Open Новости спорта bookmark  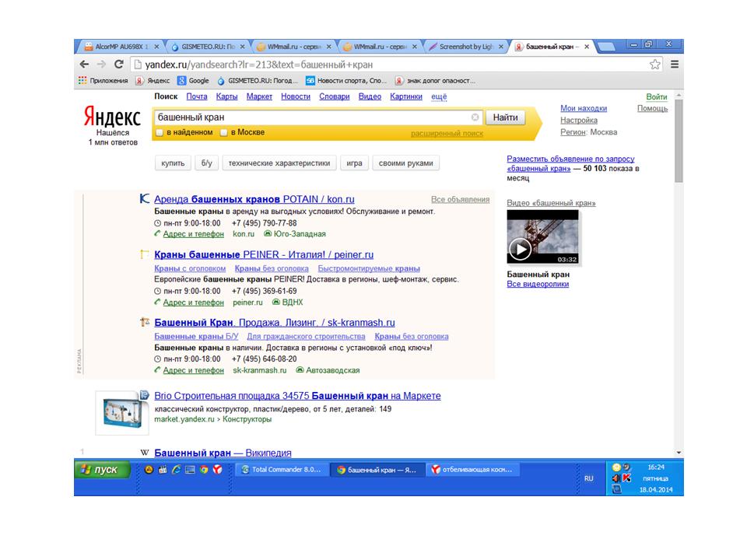[x=345, y=80]
